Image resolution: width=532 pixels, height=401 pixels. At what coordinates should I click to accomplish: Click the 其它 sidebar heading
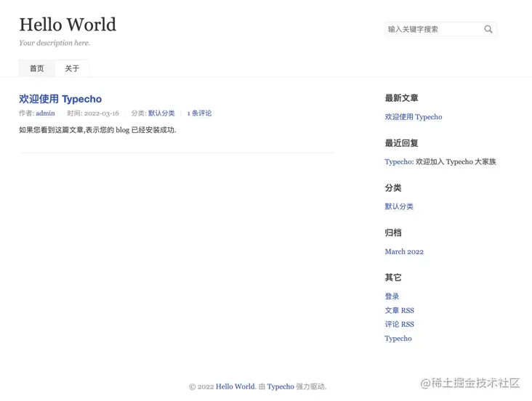click(x=393, y=278)
